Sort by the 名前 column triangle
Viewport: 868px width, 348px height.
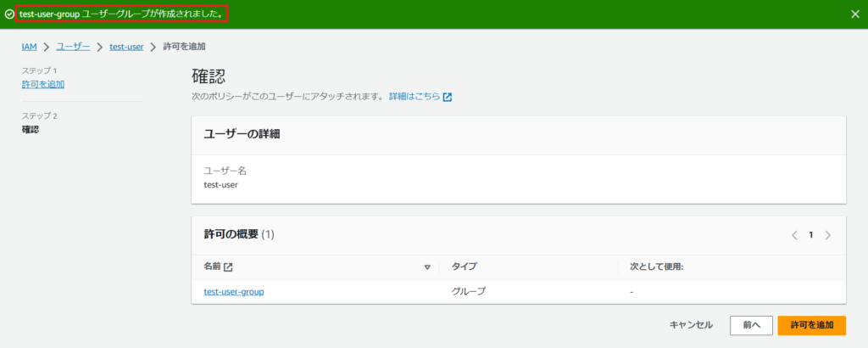pos(428,267)
